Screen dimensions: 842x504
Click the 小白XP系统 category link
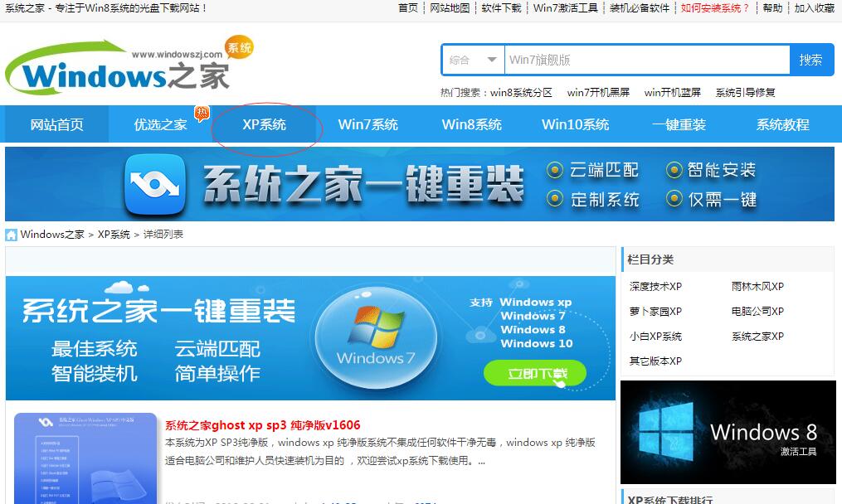point(655,337)
